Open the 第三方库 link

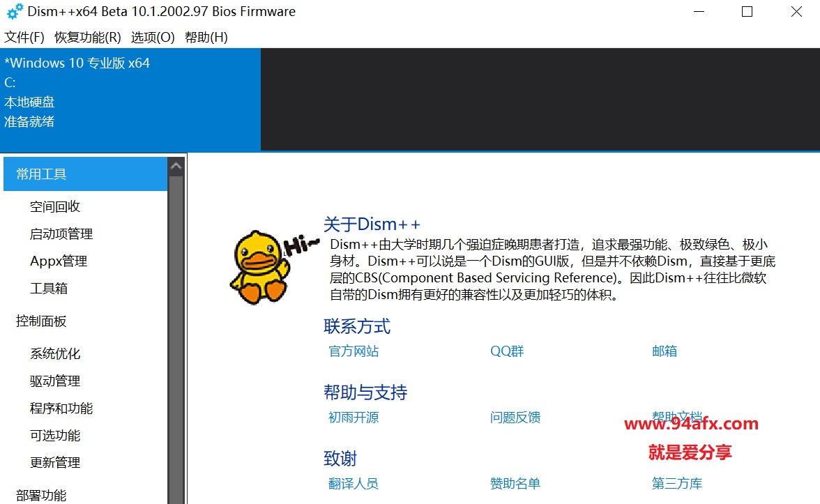coord(676,484)
